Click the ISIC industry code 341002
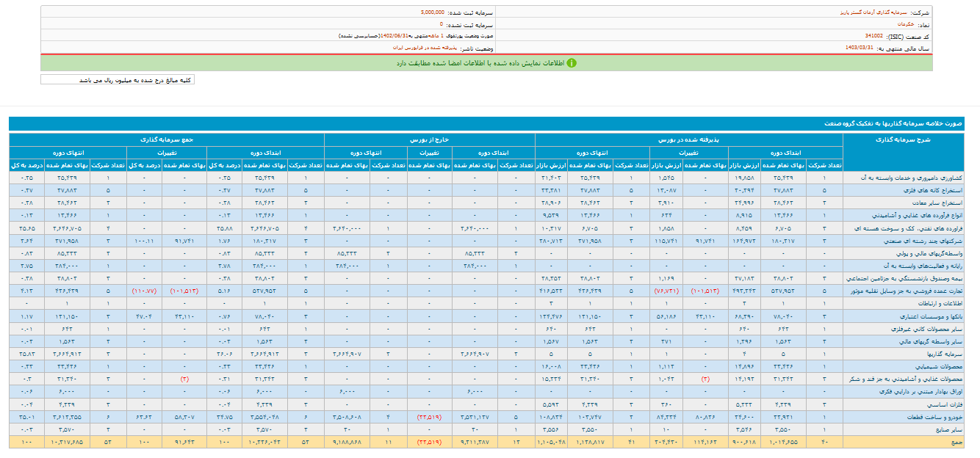 click(873, 36)
